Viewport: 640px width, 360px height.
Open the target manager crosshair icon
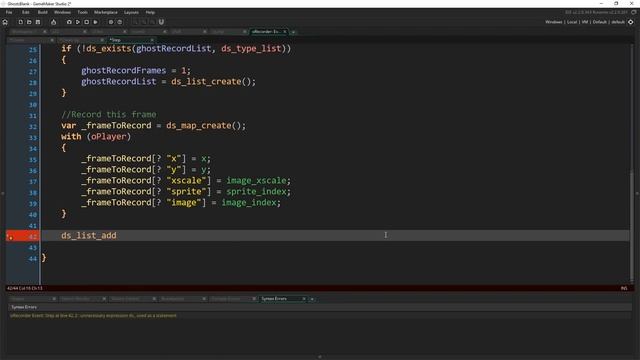point(631,22)
